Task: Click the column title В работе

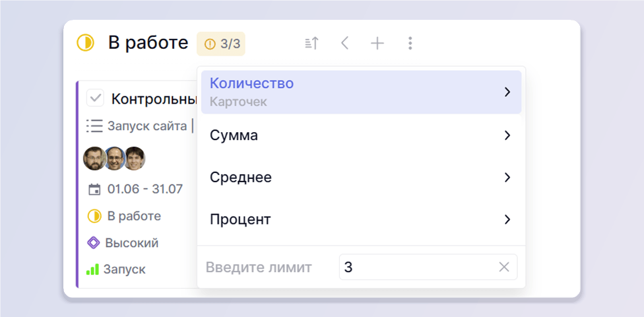Action: click(x=148, y=43)
